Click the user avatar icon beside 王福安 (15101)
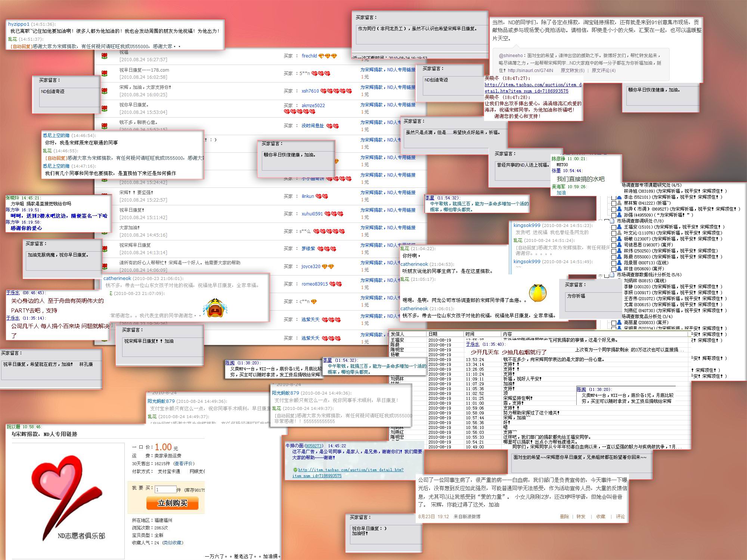Screen dimensions: 747x560 (620, 227)
